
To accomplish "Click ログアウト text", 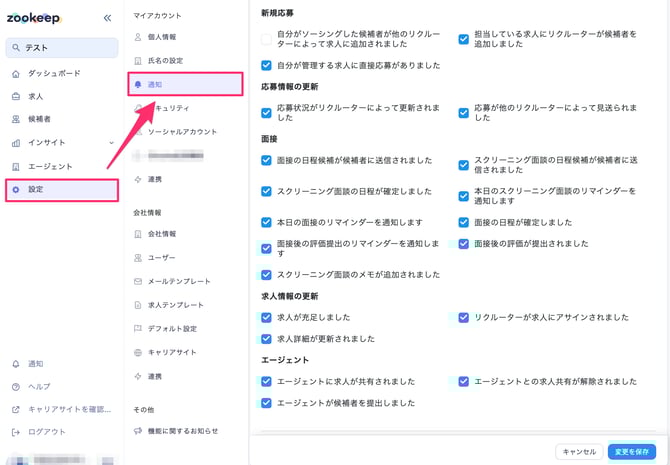I will [47, 432].
